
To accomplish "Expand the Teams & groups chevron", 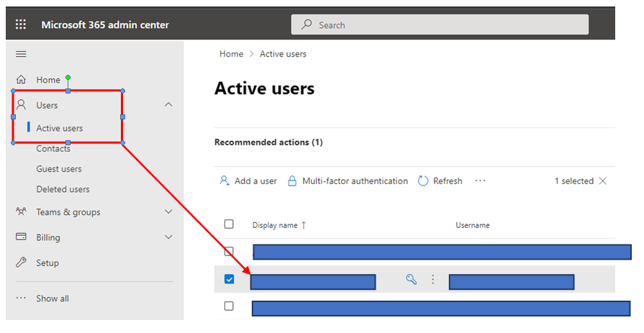I will [x=168, y=211].
